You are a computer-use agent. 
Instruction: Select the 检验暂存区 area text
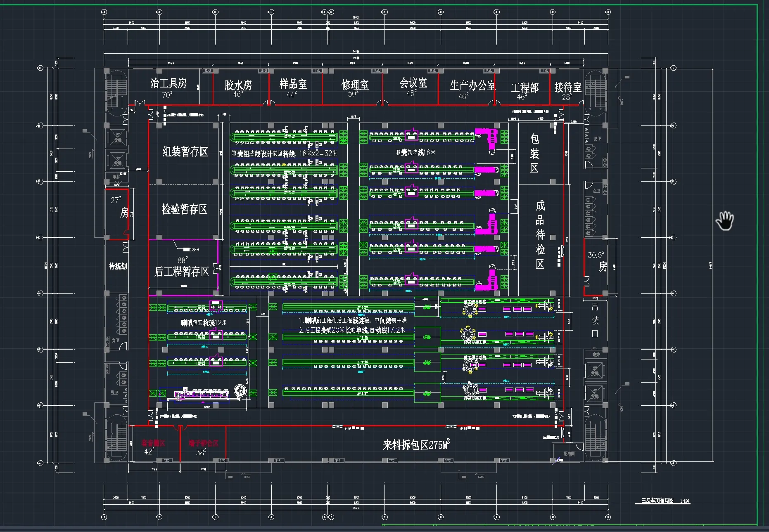tap(184, 209)
